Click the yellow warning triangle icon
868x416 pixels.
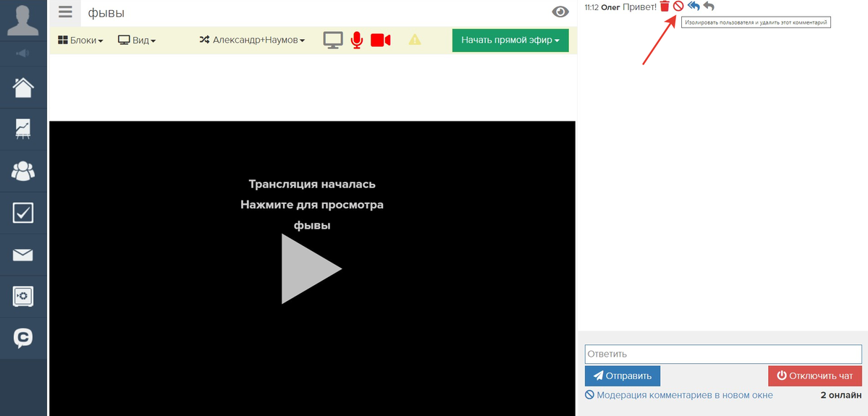[x=415, y=40]
